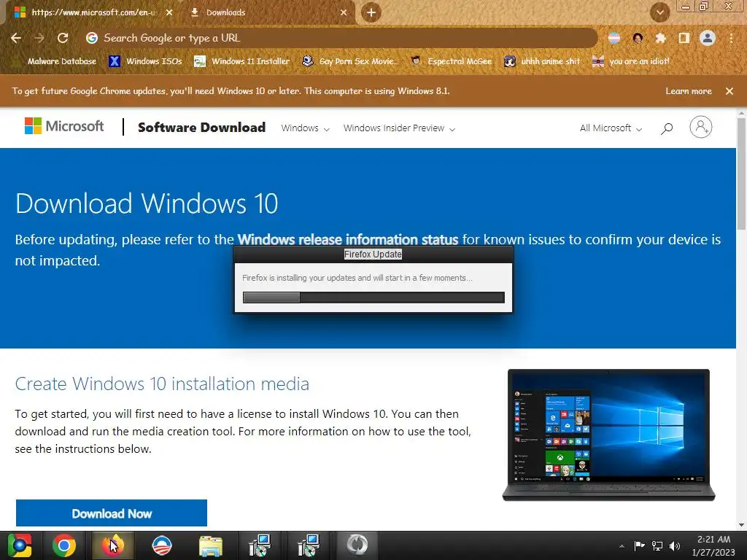Image resolution: width=747 pixels, height=560 pixels.
Task: Click the Firefox Update dialog title
Action: 373,254
